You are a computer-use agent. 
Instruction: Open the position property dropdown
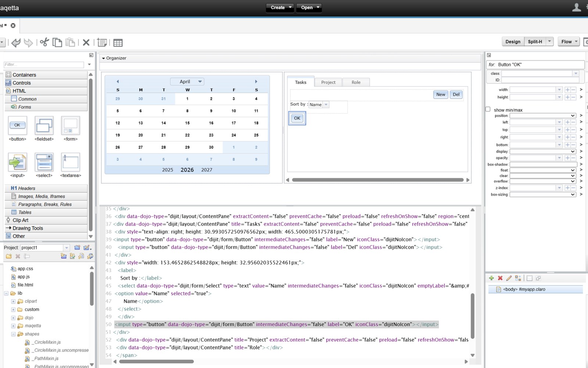543,116
